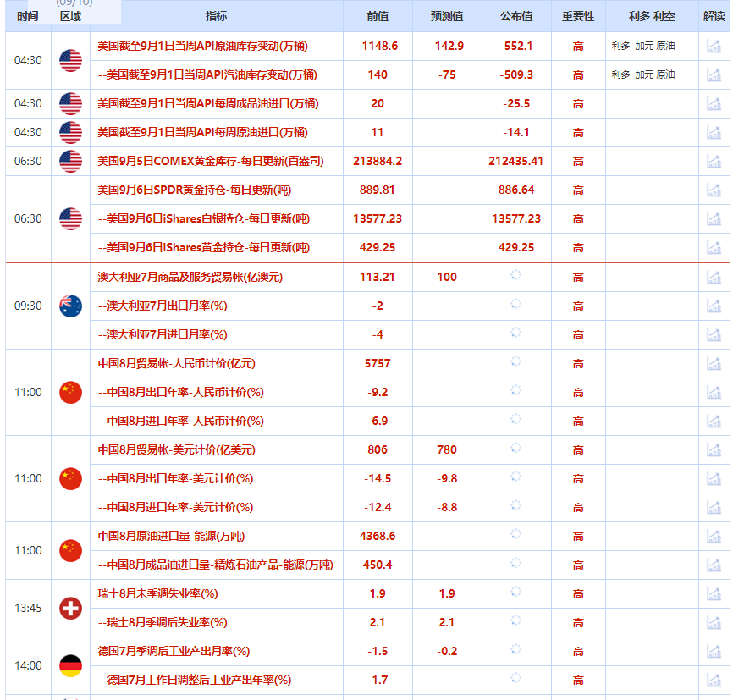Click the Switzerland flag icon
Viewport: 733px width, 700px height.
click(71, 608)
